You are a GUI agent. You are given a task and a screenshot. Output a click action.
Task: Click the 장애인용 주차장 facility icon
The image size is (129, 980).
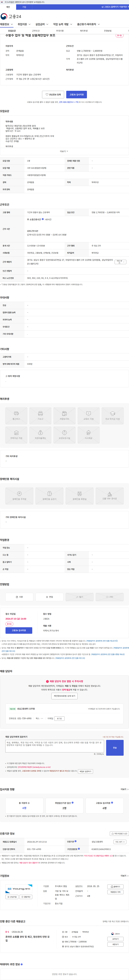[19, 496]
